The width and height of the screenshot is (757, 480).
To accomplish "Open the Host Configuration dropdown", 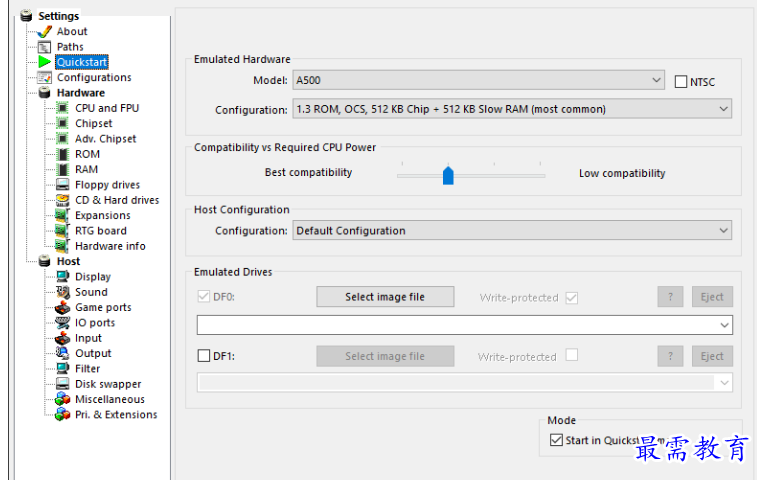I will point(512,230).
